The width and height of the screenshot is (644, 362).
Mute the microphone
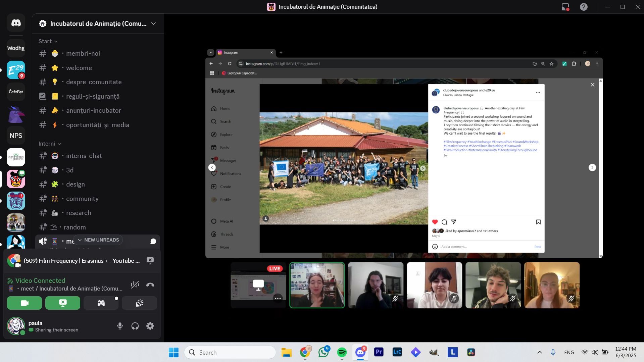[120, 326]
